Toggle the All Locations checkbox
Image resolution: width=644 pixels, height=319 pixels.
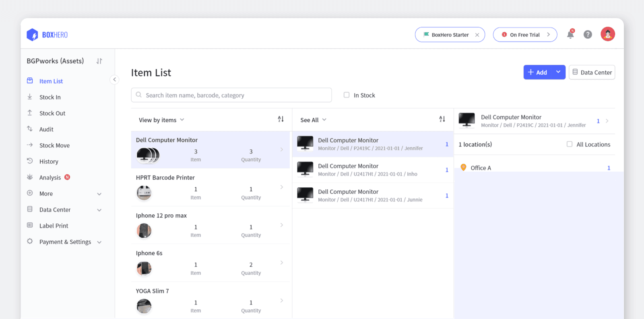[x=570, y=144]
